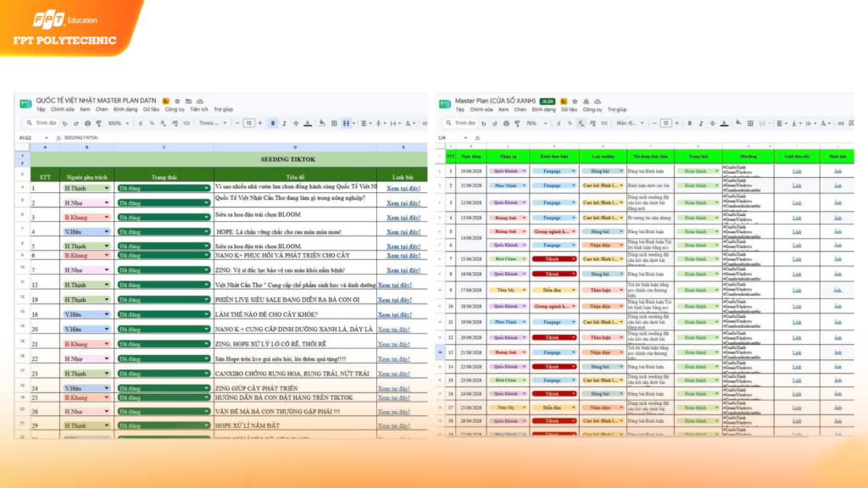The image size is (868, 488).
Task: Open the Tiện ích menu in left spreadsheet
Action: (x=198, y=109)
